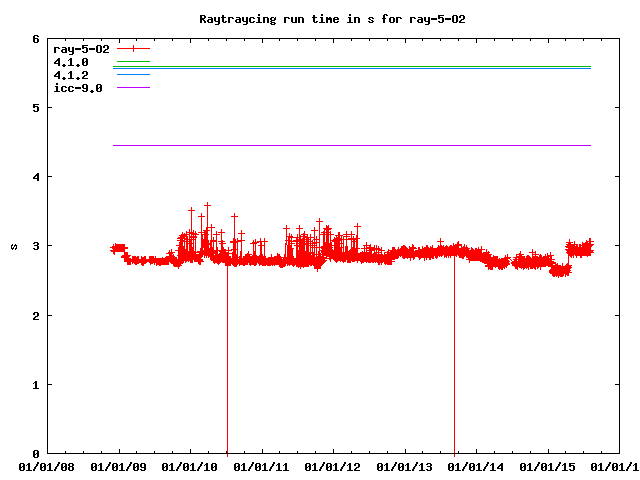Click the chart title text

click(318, 19)
